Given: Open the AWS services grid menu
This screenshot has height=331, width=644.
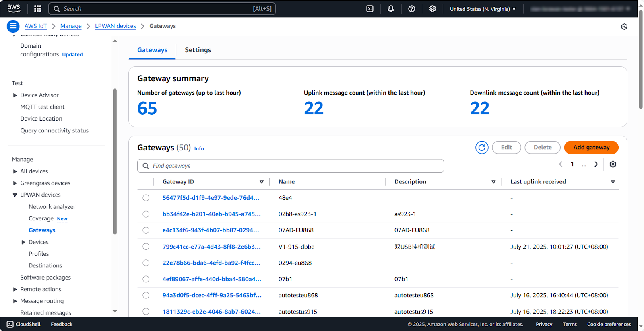Looking at the screenshot, I should click(38, 9).
